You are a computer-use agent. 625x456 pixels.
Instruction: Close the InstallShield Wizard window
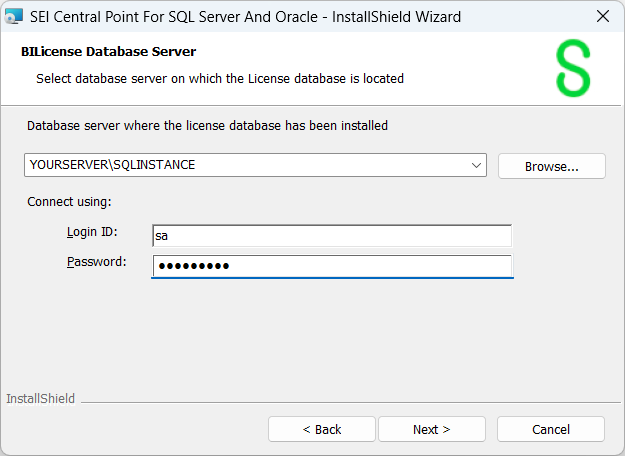(x=602, y=16)
